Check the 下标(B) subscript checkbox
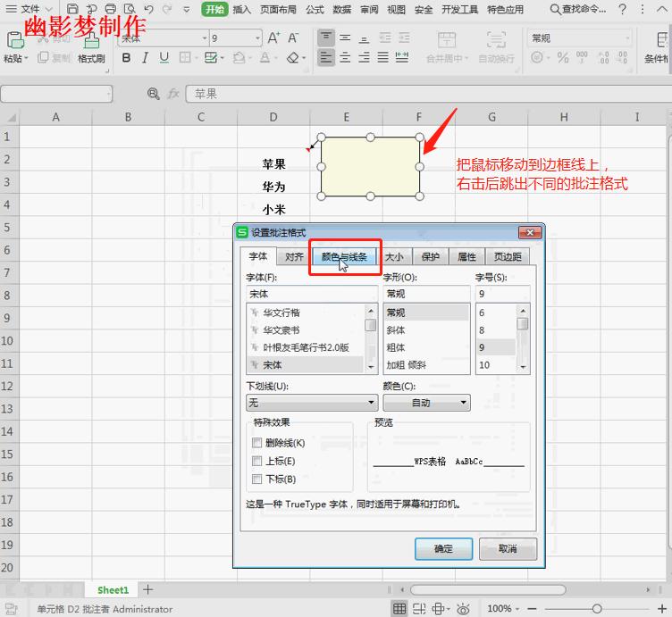 click(x=256, y=479)
